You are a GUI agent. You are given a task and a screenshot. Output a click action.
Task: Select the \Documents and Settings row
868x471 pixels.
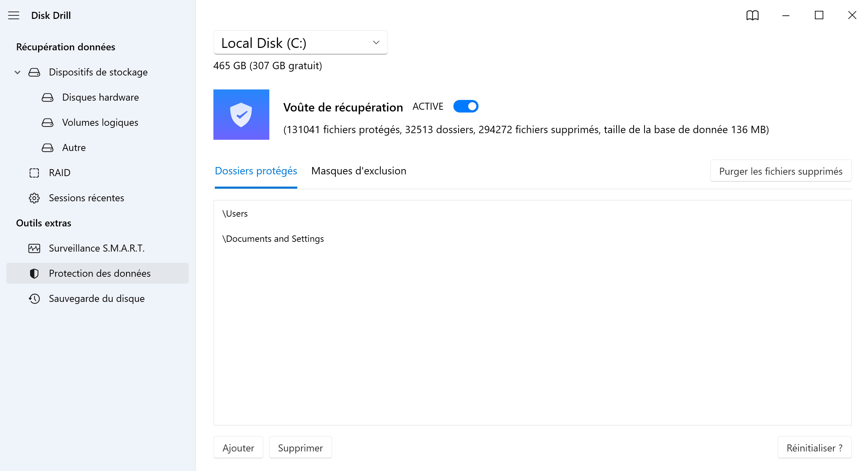(533, 239)
